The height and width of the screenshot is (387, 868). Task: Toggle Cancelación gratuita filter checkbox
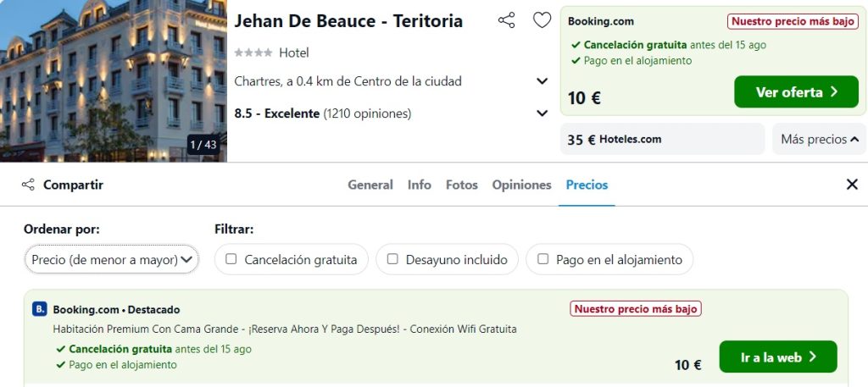(x=231, y=259)
